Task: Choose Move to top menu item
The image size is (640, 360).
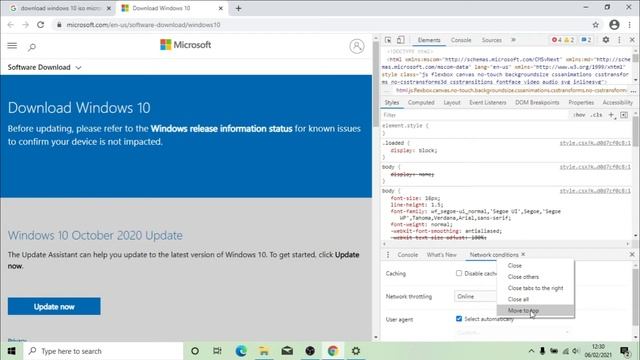Action: click(536, 311)
